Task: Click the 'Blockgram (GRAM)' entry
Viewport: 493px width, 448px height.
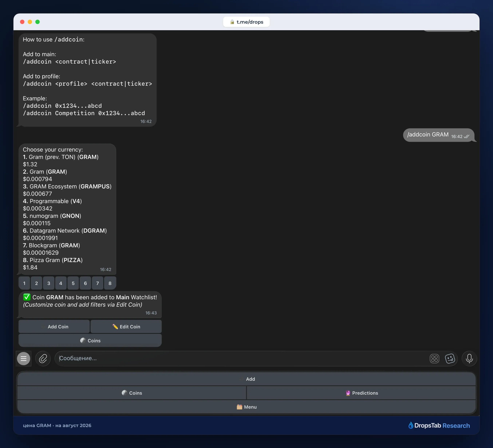Action: [51, 245]
